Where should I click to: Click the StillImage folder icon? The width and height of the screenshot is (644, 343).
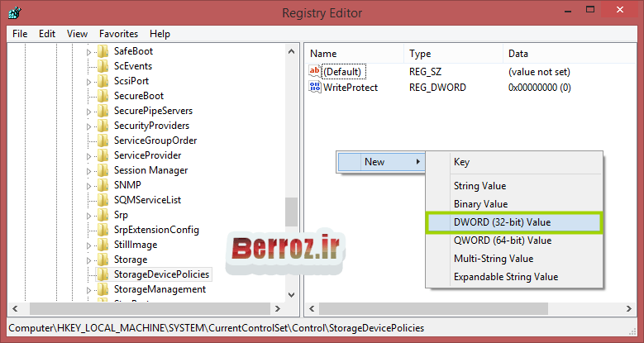103,245
